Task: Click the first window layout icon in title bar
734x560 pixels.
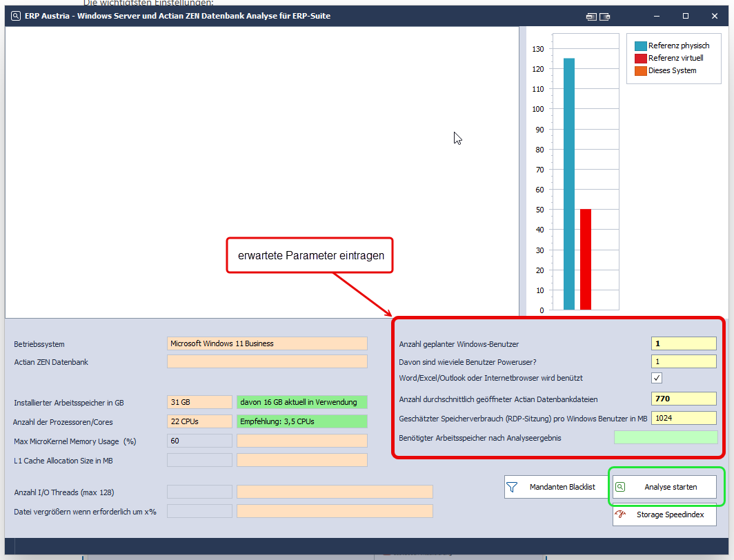Action: click(591, 16)
